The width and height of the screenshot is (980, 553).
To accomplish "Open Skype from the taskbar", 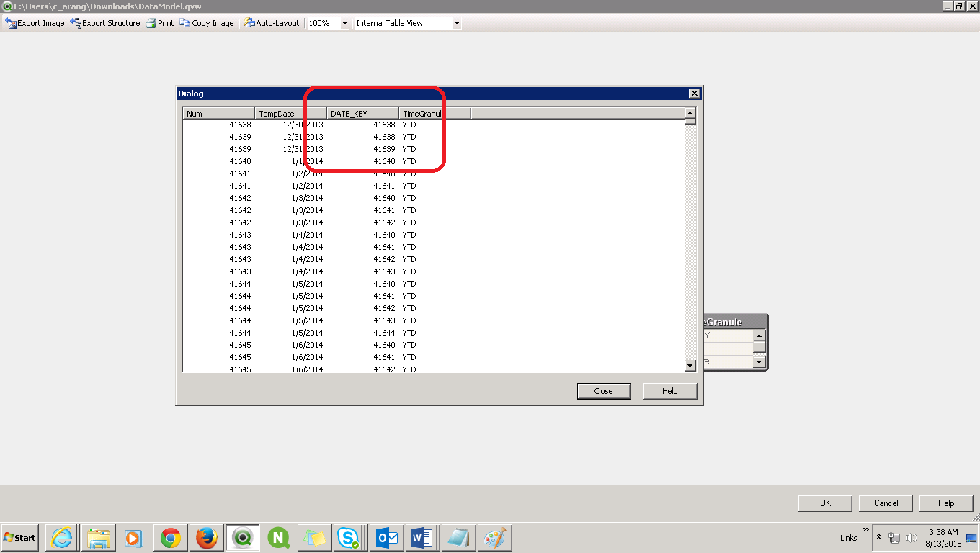I will [349, 538].
